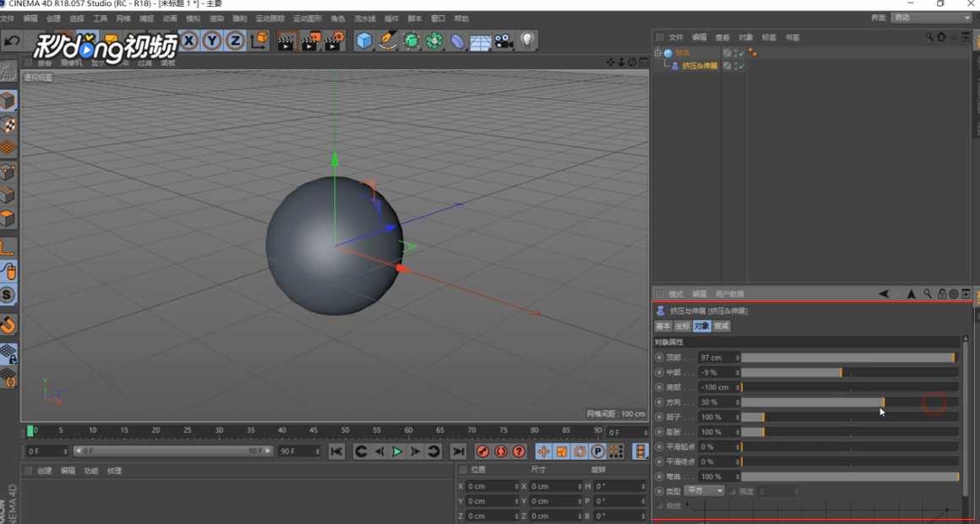Click the Array modeling object icon

click(x=433, y=41)
